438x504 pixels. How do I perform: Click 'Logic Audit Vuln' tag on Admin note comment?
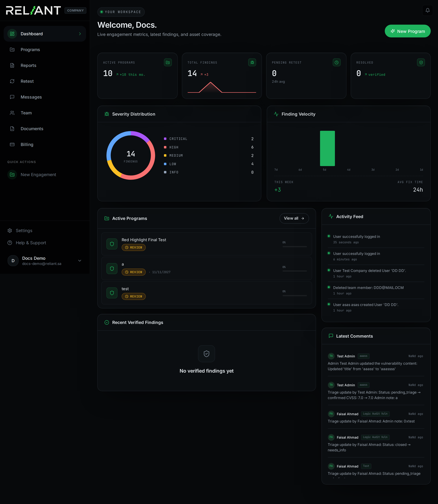375,414
